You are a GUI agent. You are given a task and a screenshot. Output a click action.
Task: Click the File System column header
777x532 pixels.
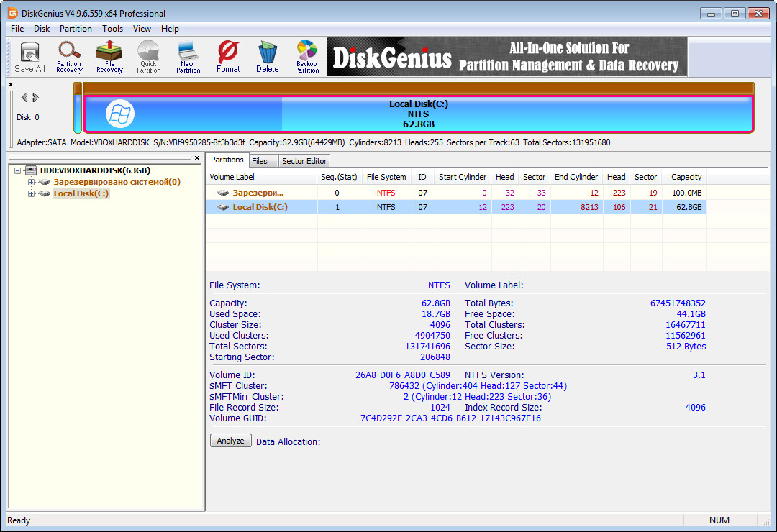point(386,177)
